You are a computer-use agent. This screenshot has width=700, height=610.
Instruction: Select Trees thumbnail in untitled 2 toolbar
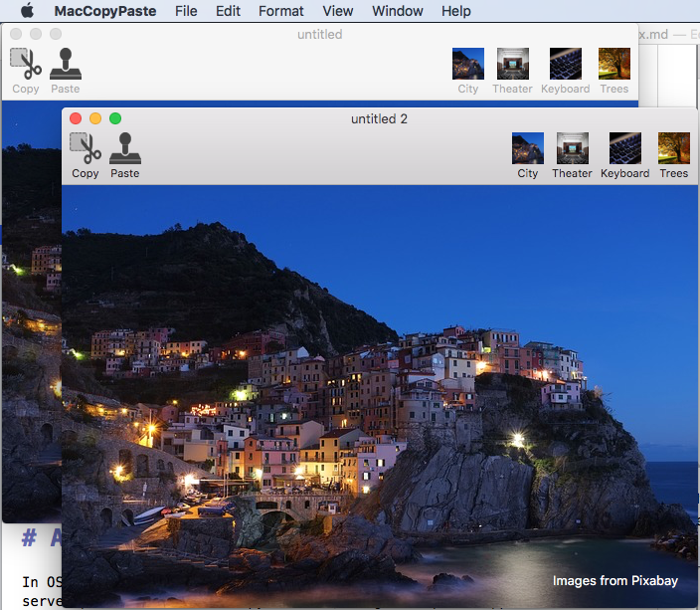point(674,148)
